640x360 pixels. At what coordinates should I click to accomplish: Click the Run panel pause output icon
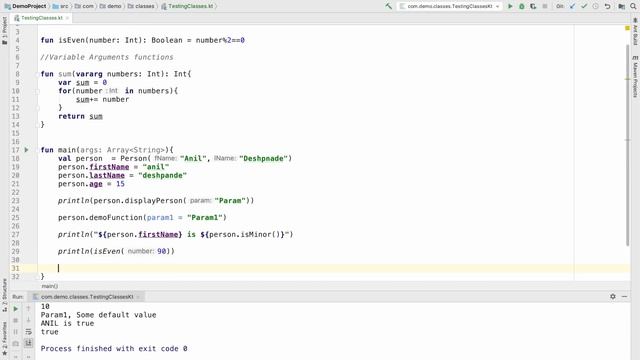pos(16,332)
